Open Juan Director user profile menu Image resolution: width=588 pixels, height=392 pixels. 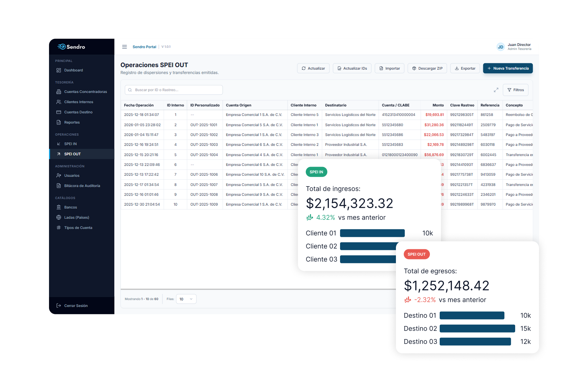click(514, 47)
